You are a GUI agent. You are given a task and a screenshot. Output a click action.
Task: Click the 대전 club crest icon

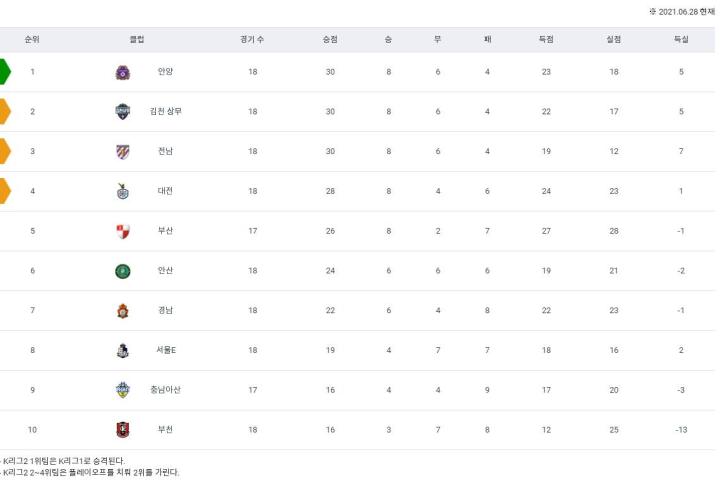point(123,191)
